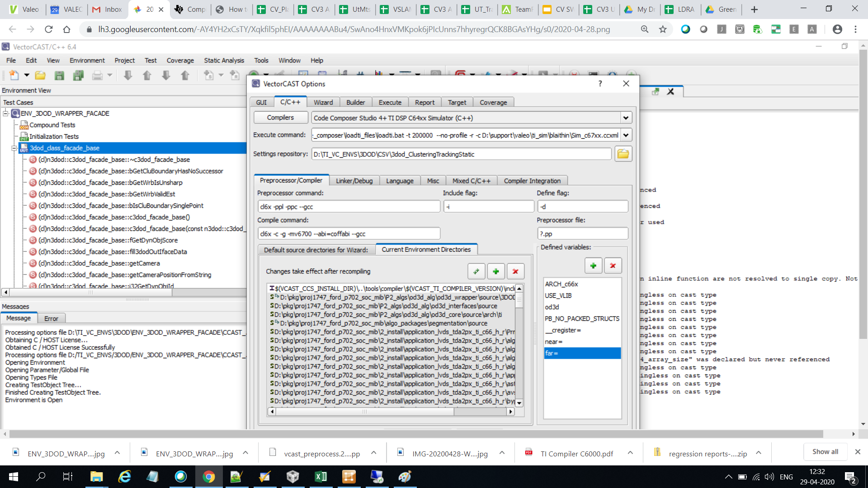Click the New environment toolbar icon
The image size is (868, 488).
click(14, 75)
